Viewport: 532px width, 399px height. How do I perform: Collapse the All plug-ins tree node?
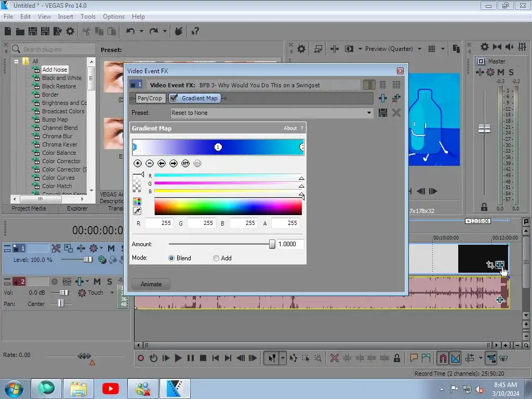coord(16,61)
